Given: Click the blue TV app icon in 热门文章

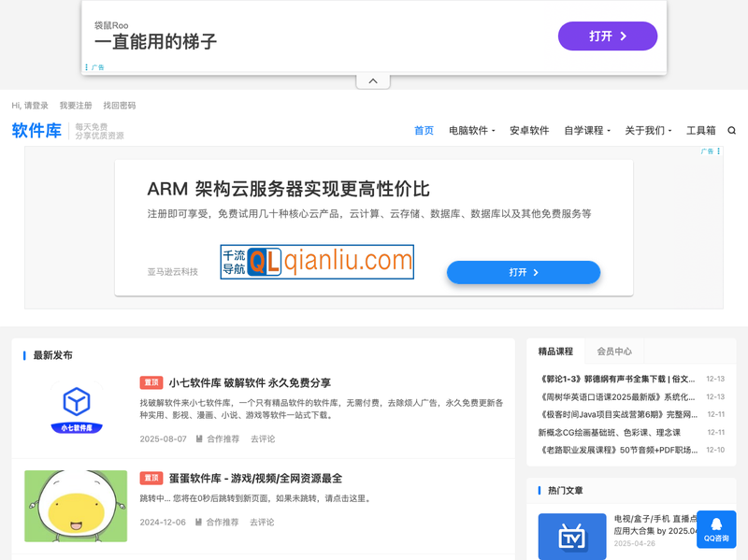Looking at the screenshot, I should click(x=572, y=535).
